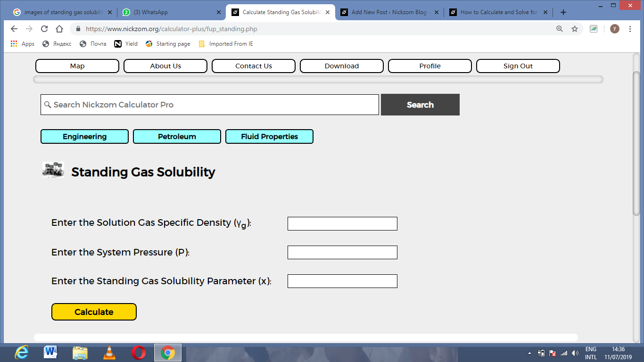Image resolution: width=644 pixels, height=362 pixels.
Task: Click the padlock site info icon
Action: coord(78,29)
